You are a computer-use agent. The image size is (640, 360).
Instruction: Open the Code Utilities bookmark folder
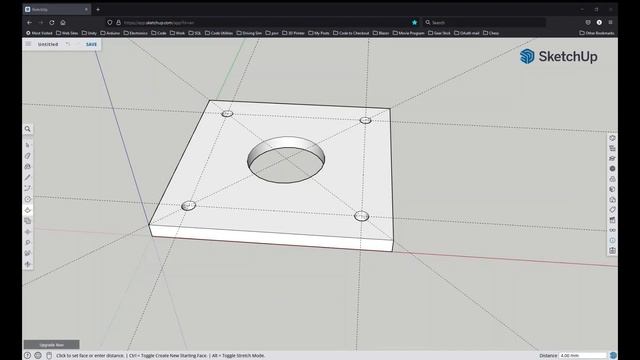219,33
